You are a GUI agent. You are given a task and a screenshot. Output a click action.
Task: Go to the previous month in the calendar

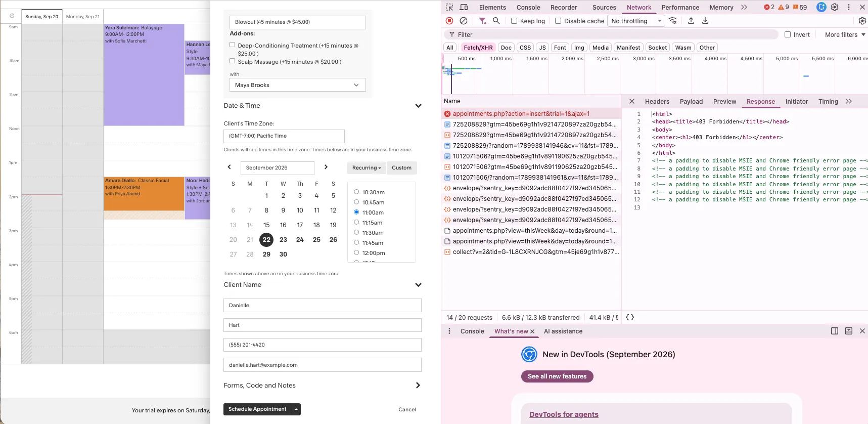230,167
